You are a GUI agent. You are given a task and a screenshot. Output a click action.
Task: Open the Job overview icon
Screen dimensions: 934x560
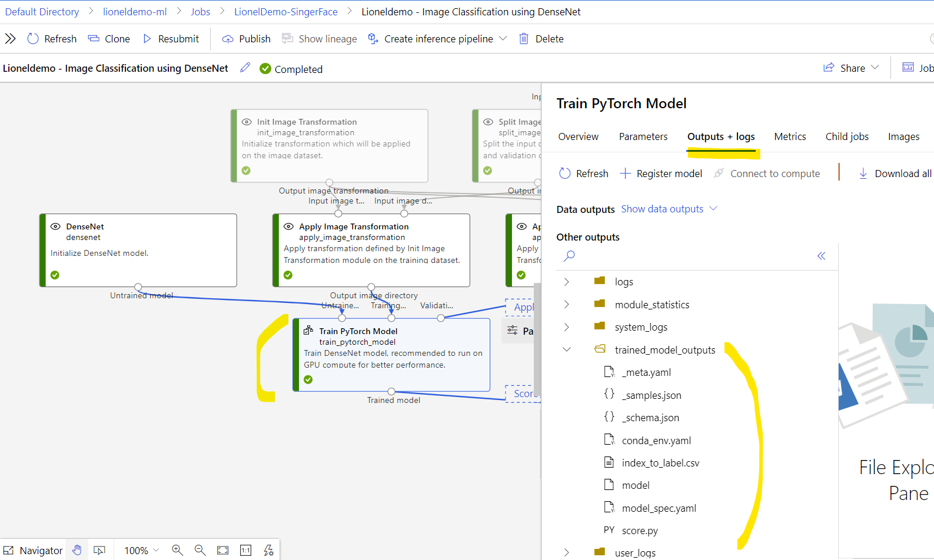[908, 68]
